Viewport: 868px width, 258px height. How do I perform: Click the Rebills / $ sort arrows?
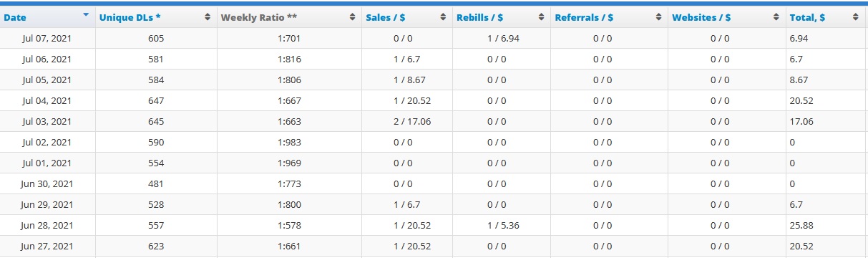(542, 17)
